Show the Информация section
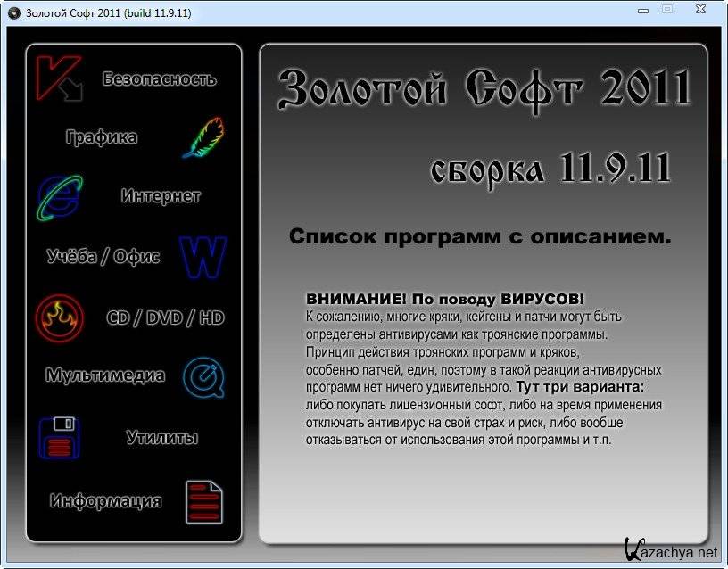 pos(105,500)
